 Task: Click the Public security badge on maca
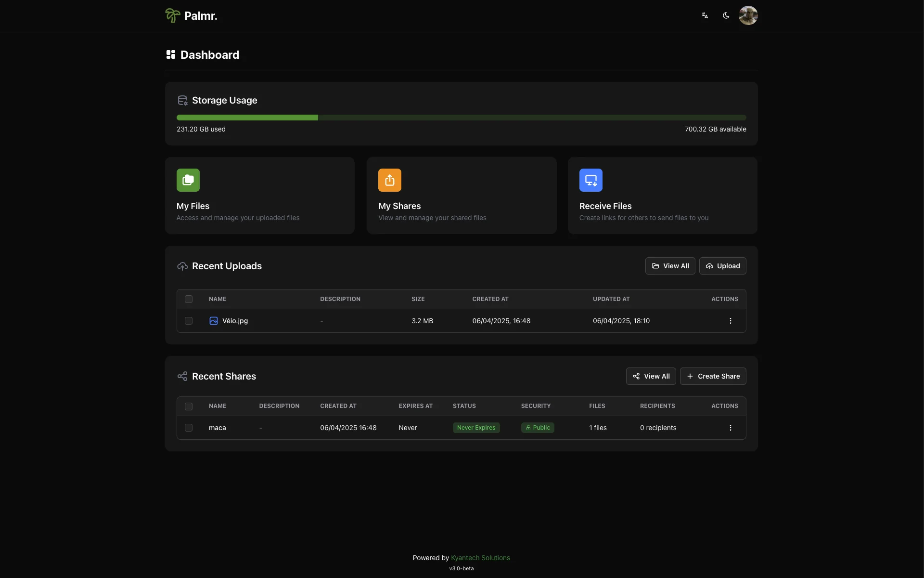(x=538, y=428)
